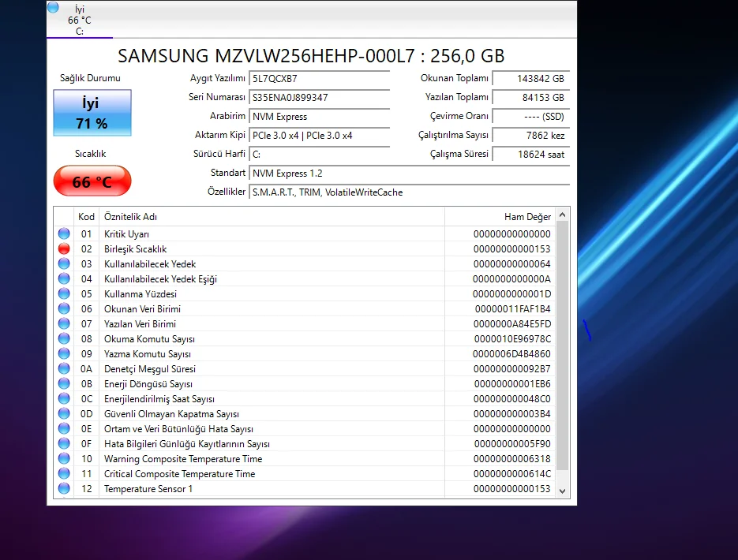The image size is (738, 560).
Task: Click code 0F in the Kod column
Action: coord(86,443)
